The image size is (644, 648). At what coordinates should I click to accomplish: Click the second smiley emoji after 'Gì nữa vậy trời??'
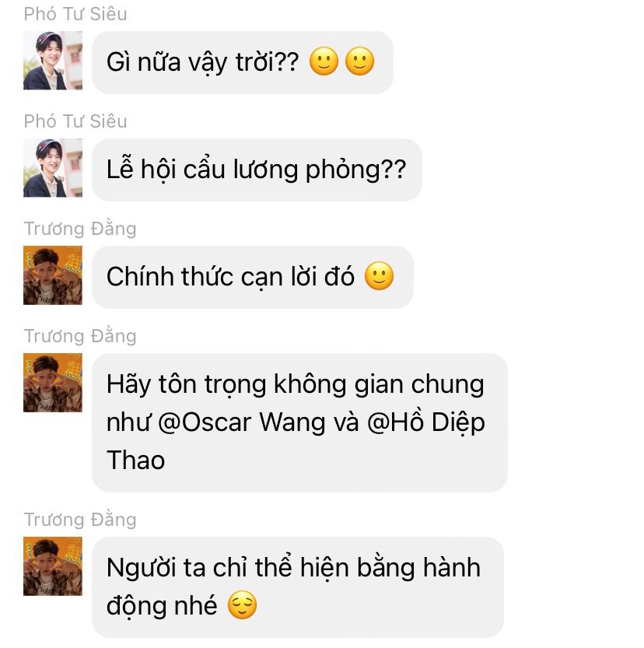tap(360, 61)
